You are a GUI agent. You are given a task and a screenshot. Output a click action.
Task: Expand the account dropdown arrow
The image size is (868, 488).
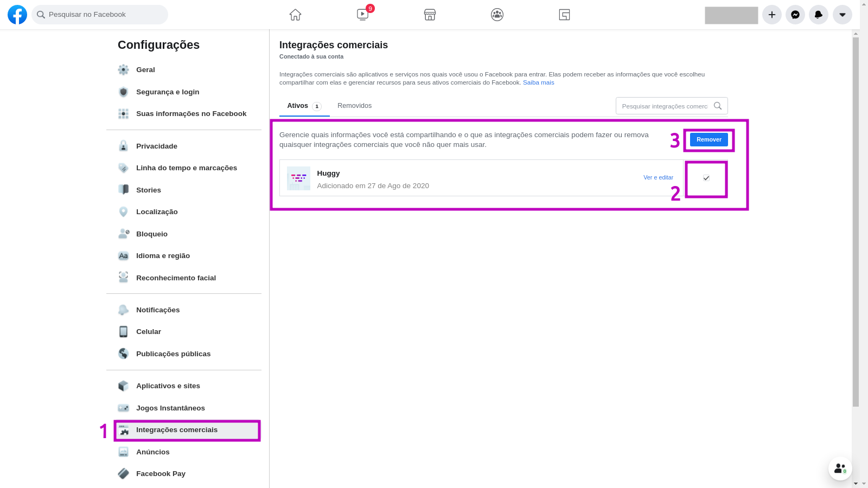pos(843,15)
